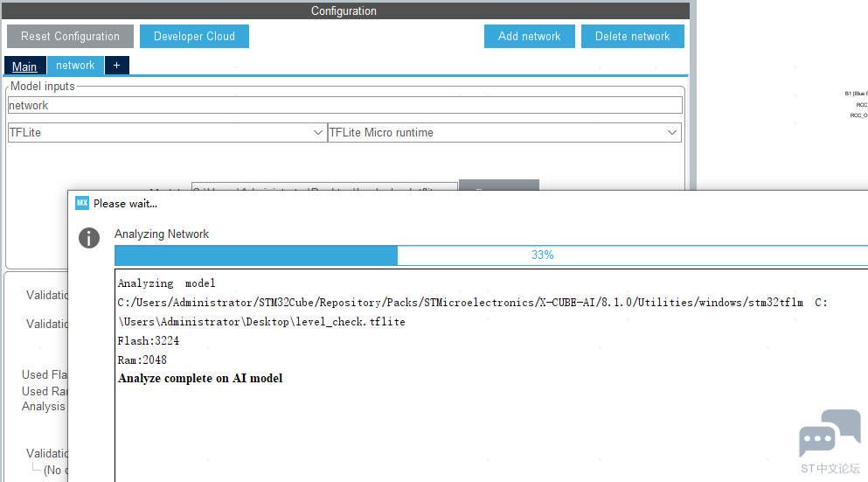Screen dimensions: 868x482
Task: Open the TFLite model type dropdown
Action: coord(166,132)
